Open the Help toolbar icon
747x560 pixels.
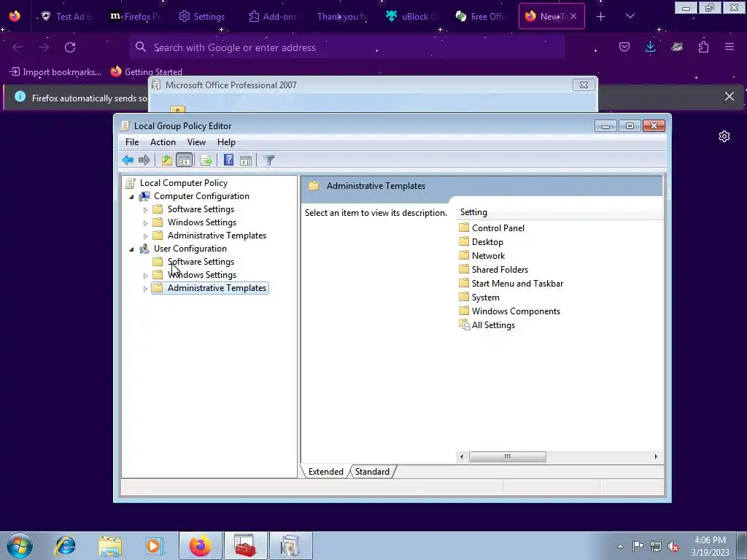pyautogui.click(x=228, y=160)
